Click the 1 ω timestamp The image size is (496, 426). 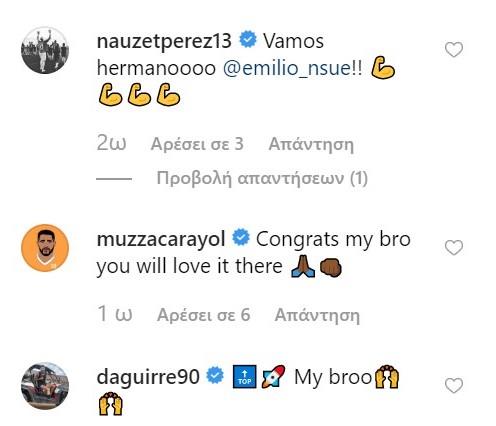click(115, 314)
